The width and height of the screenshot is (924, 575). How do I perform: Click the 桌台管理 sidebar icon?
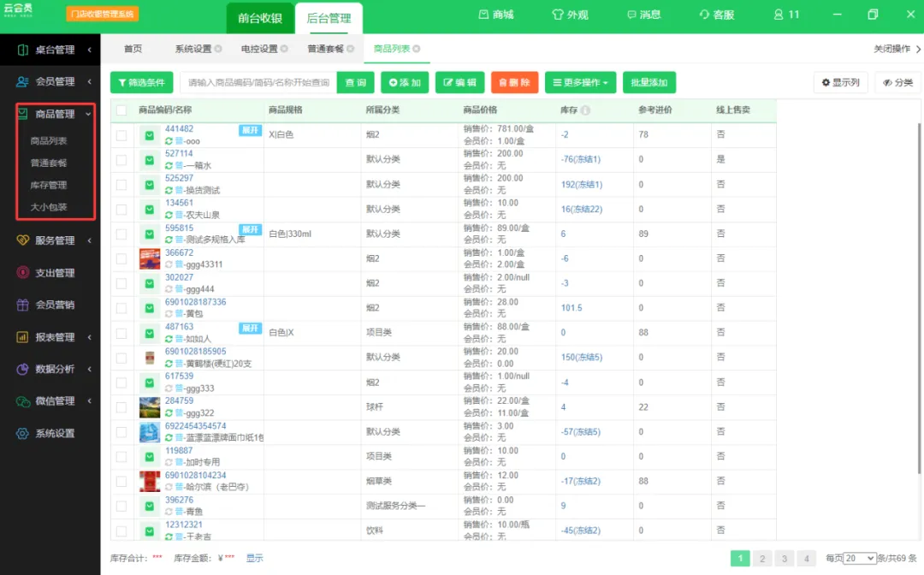[x=23, y=50]
